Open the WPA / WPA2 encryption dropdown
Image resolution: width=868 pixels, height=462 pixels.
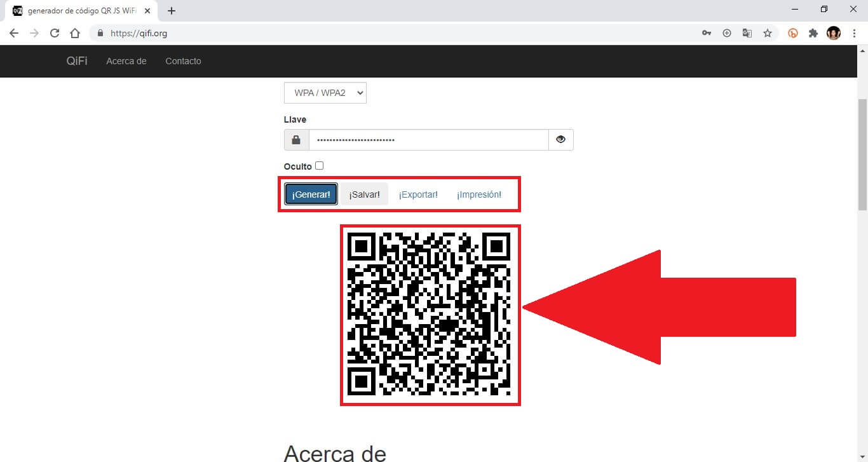point(325,93)
